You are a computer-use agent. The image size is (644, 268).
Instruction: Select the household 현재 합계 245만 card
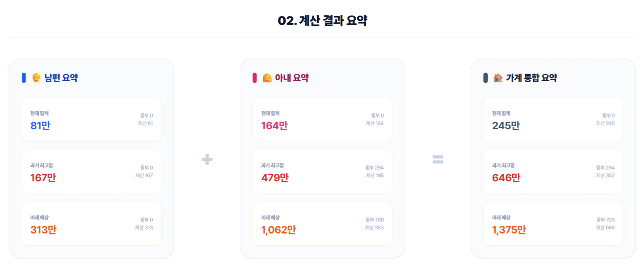coord(553,119)
